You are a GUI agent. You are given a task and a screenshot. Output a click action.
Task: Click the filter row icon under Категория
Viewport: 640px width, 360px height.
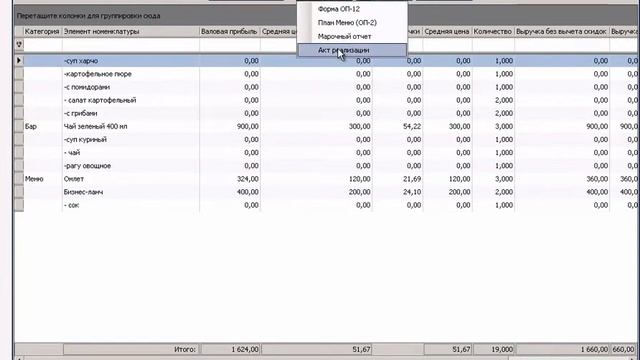click(19, 44)
